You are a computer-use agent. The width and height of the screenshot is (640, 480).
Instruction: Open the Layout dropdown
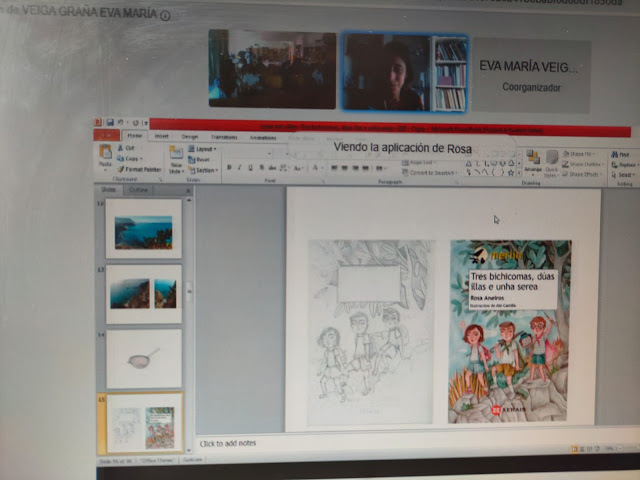point(202,149)
